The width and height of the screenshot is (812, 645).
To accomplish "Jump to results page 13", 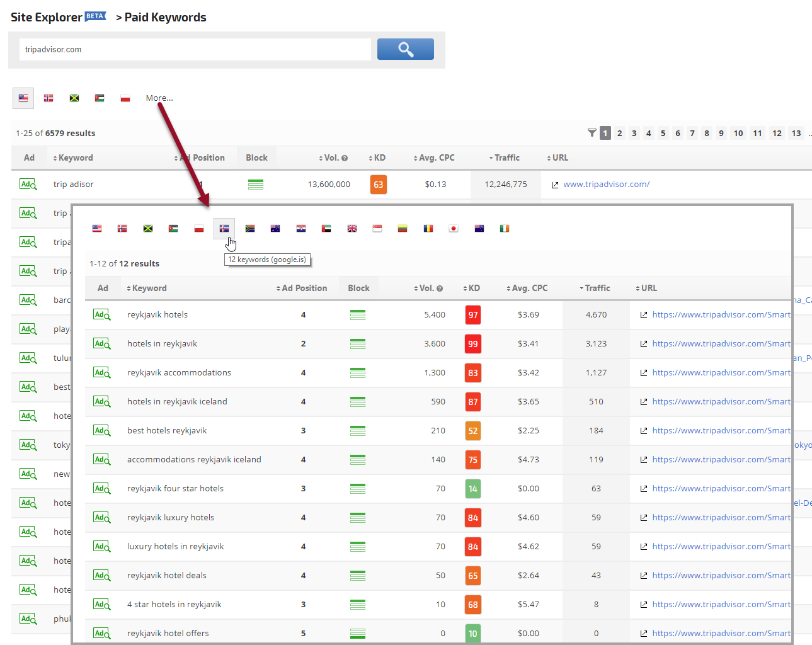I will point(796,134).
